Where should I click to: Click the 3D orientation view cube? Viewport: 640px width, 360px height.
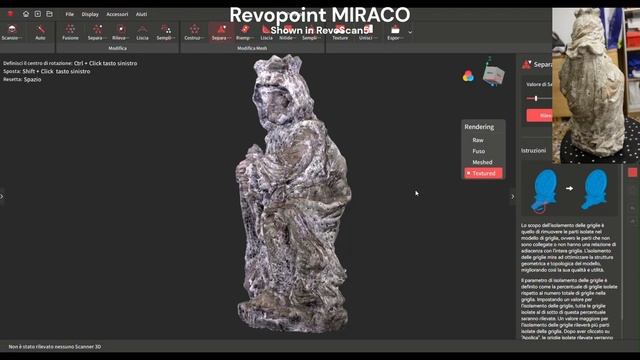(x=493, y=74)
